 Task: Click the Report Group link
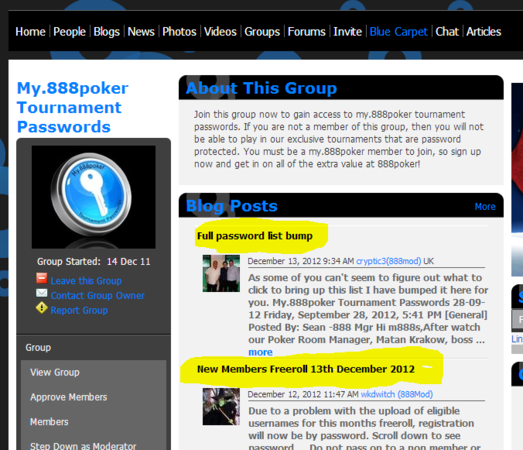click(79, 310)
